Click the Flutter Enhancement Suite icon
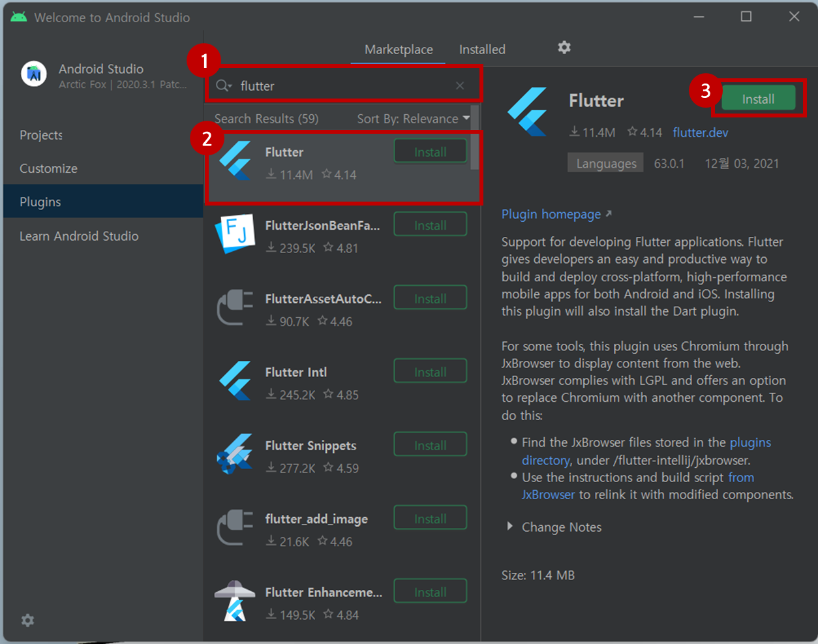Viewport: 818px width, 644px height. (235, 600)
